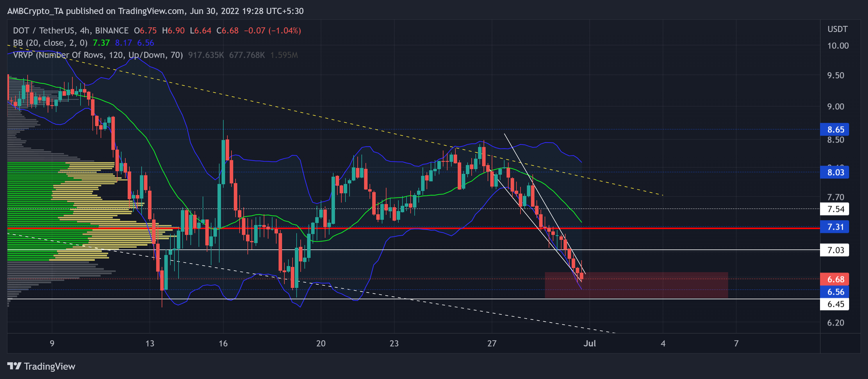
Task: Click the 10.00 price scale tick label
Action: click(838, 46)
